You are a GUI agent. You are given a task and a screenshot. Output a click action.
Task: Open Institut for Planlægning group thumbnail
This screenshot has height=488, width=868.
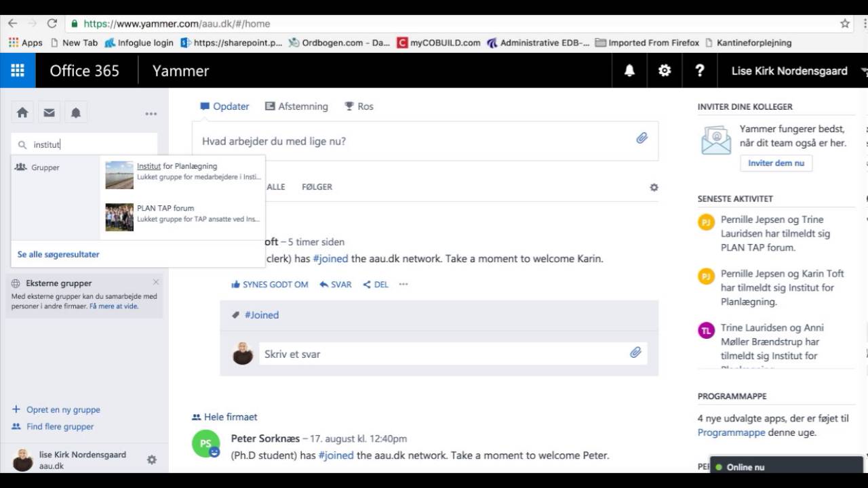tap(119, 175)
